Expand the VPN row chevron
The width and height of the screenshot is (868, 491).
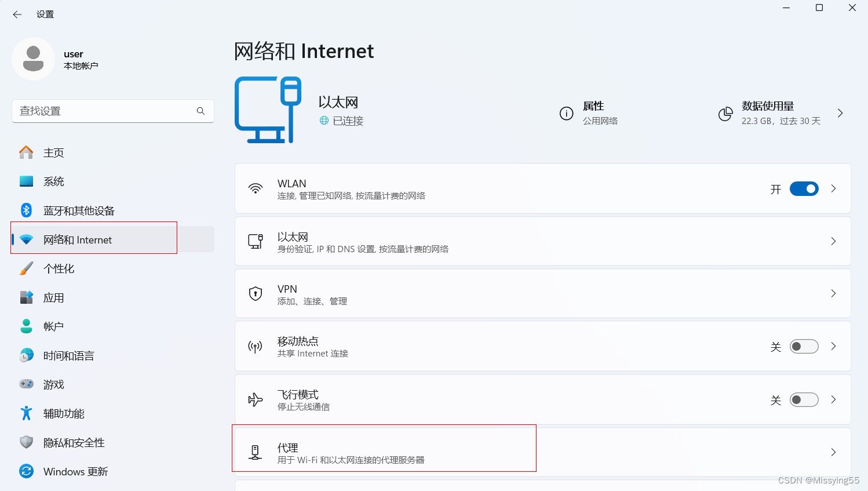tap(833, 293)
